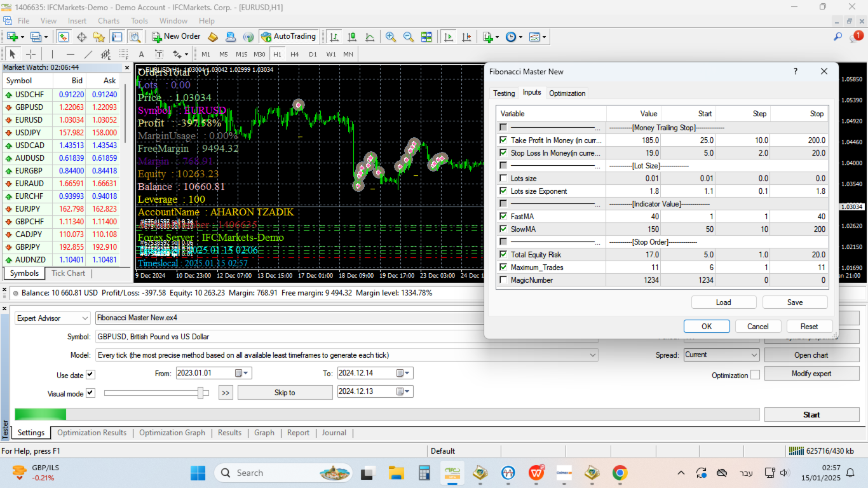Select the draw horizontal line tool
Screen dimensions: 868x488
(x=71, y=54)
